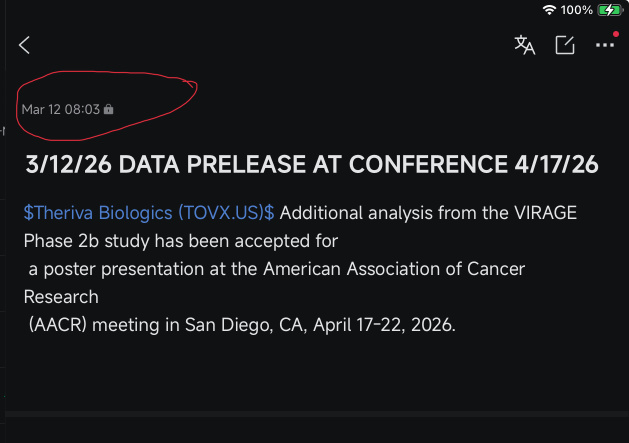This screenshot has height=443, width=629.
Task: Tap the '(AACR) meeting in San Diego' line
Action: 242,325
